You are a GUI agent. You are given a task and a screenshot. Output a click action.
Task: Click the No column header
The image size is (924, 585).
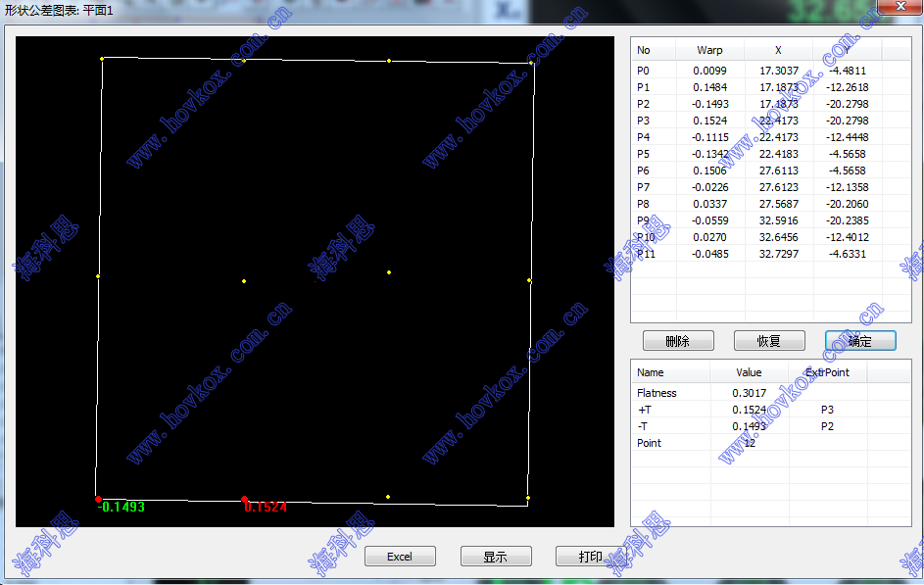point(653,50)
